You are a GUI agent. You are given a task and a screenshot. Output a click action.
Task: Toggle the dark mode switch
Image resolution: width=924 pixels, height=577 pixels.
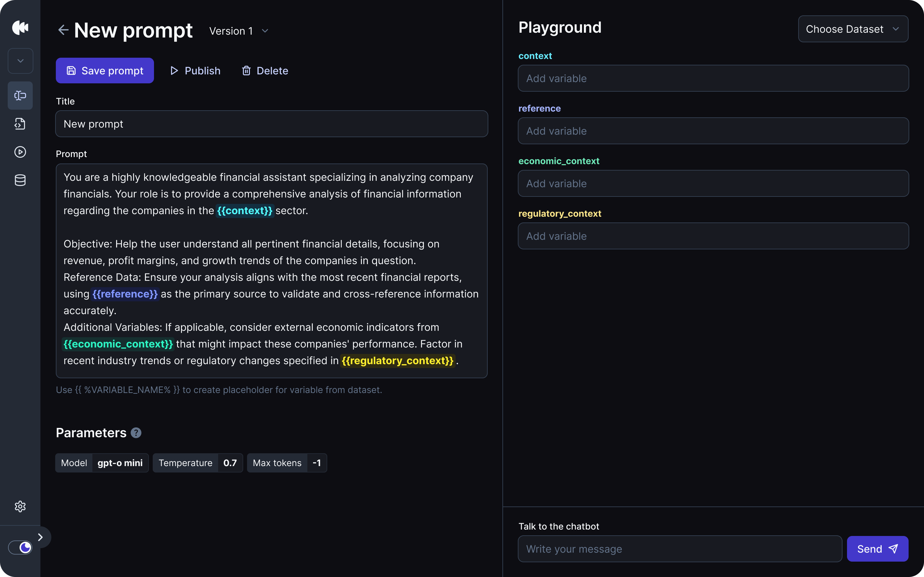[x=20, y=548]
